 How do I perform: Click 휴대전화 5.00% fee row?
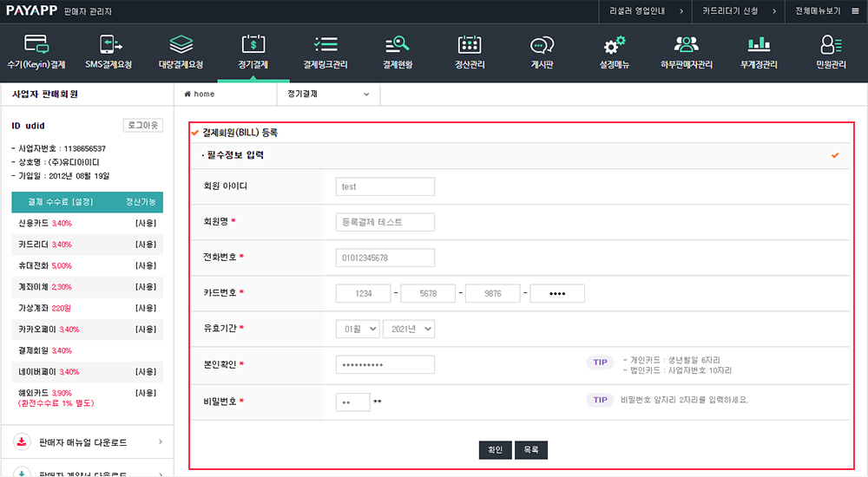pyautogui.click(x=88, y=265)
